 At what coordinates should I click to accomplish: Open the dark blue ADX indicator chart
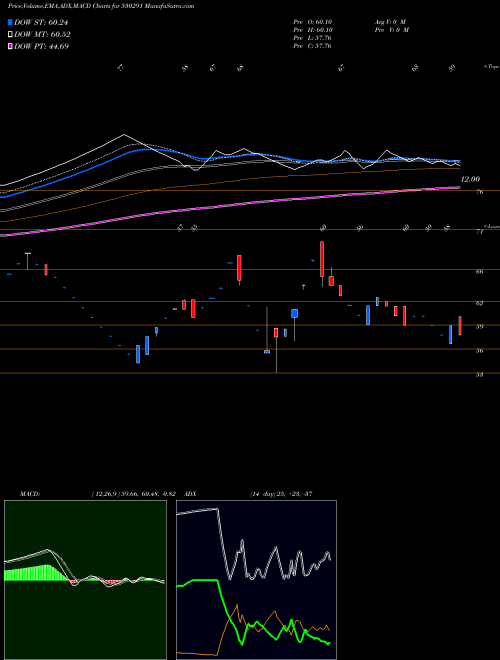(256, 580)
